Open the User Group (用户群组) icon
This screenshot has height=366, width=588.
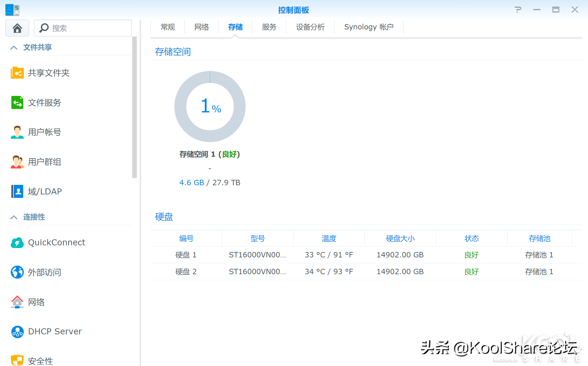coord(17,162)
